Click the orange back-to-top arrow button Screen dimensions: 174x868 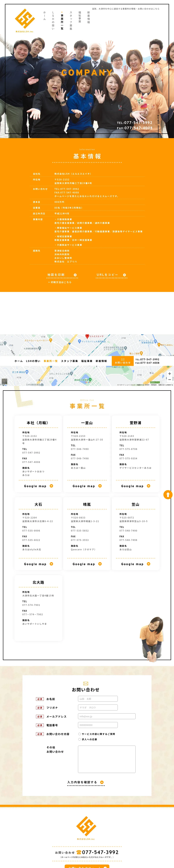(x=168, y=494)
